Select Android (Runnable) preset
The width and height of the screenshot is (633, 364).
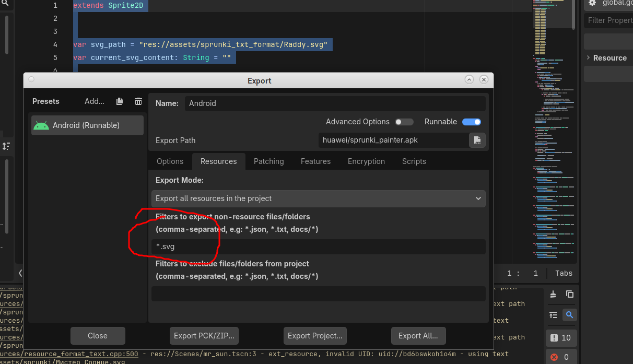click(87, 125)
